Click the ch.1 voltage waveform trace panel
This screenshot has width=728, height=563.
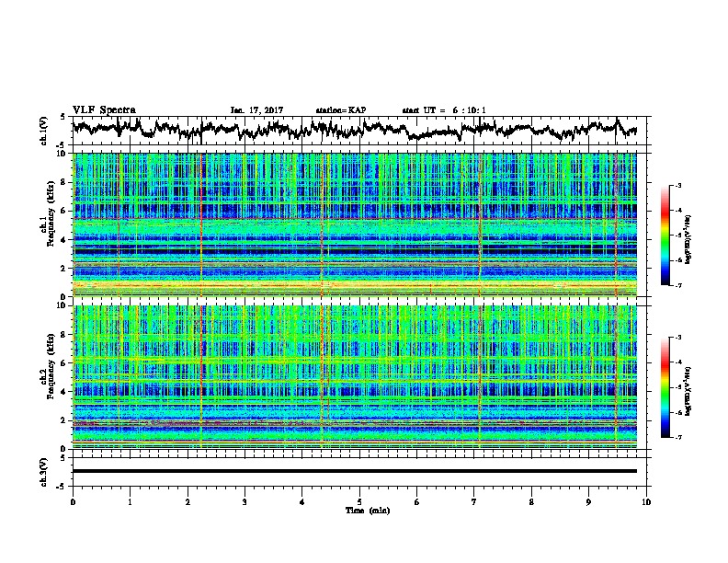(x=361, y=131)
